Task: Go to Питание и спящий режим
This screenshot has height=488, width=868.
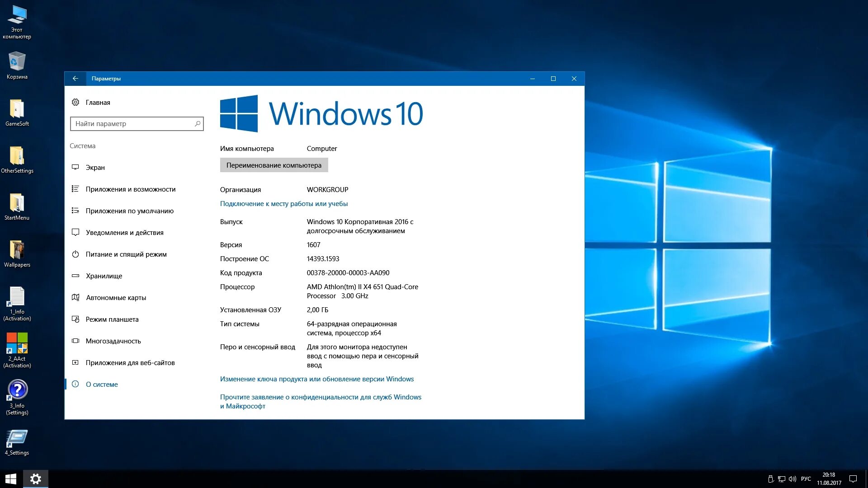Action: pos(126,254)
